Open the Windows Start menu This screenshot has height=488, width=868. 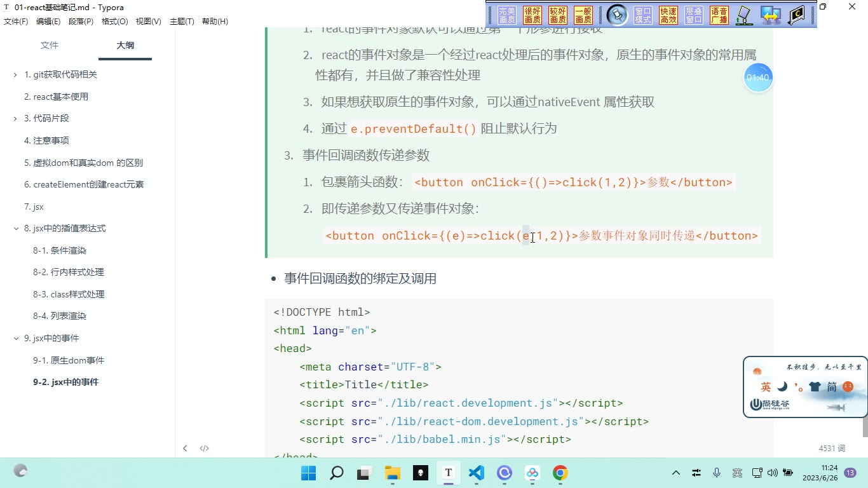(x=309, y=473)
